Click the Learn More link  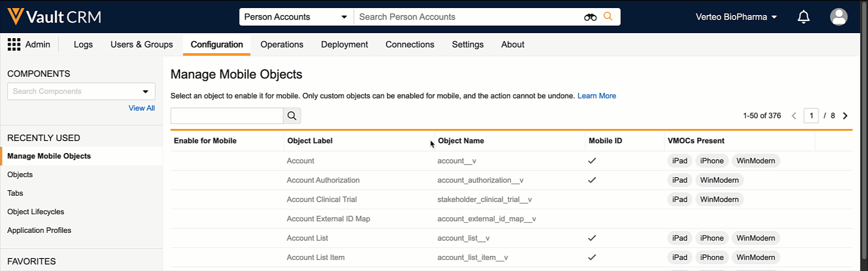(x=596, y=96)
